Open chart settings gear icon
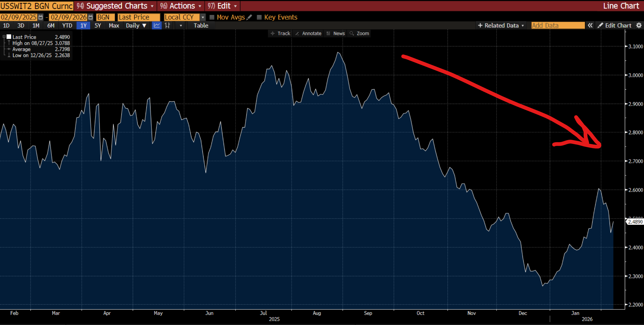The width and height of the screenshot is (644, 325). (x=639, y=25)
